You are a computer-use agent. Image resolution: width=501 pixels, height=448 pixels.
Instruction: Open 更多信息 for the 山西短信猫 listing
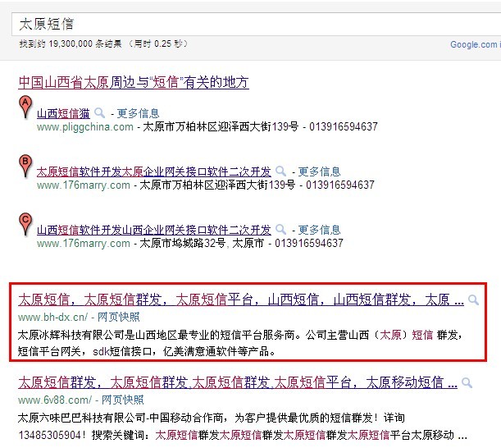tap(138, 113)
